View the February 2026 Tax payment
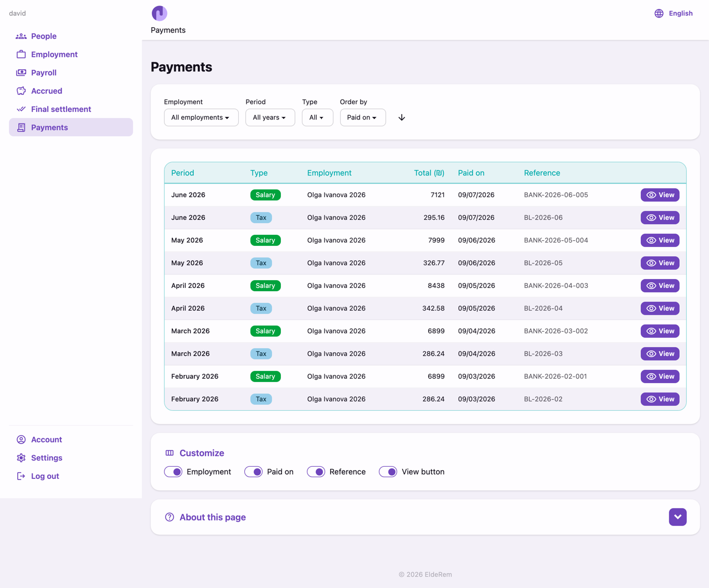 point(660,399)
